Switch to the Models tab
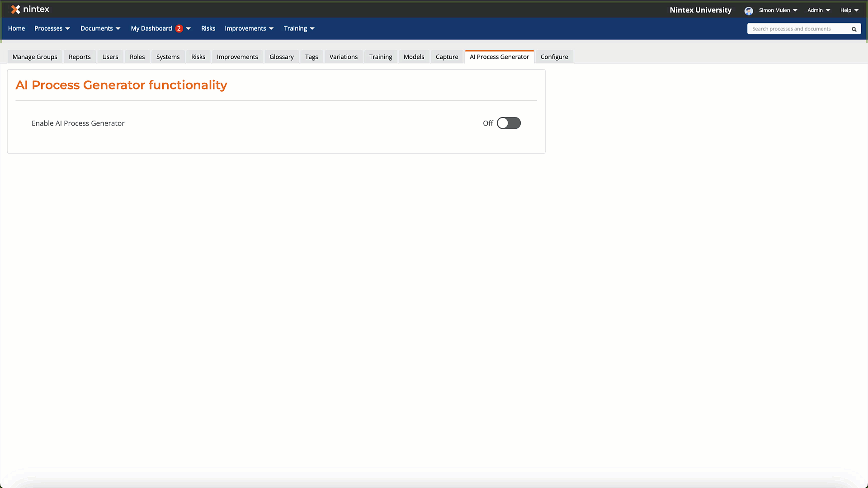The width and height of the screenshot is (868, 488). 414,57
